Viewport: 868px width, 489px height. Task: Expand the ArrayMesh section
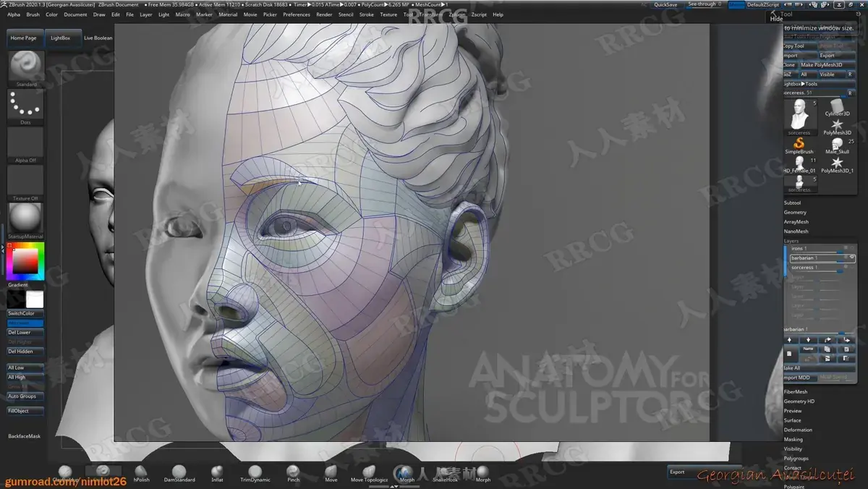[x=796, y=221]
